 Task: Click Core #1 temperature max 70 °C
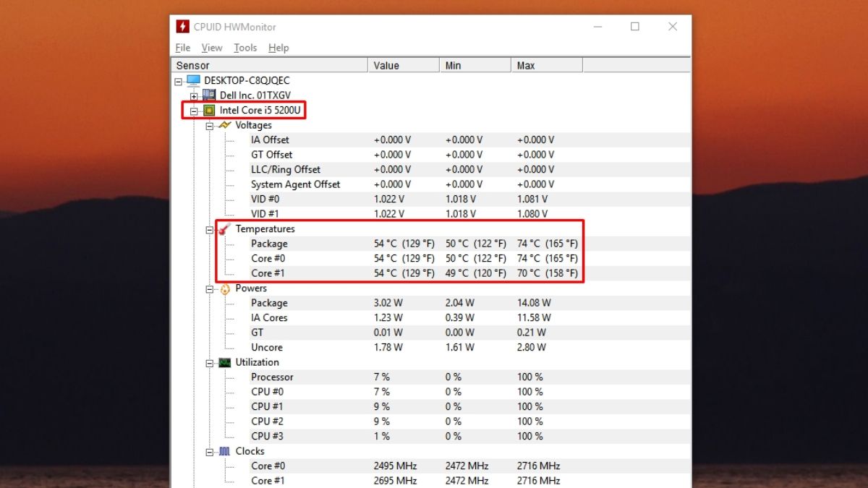[x=548, y=273]
